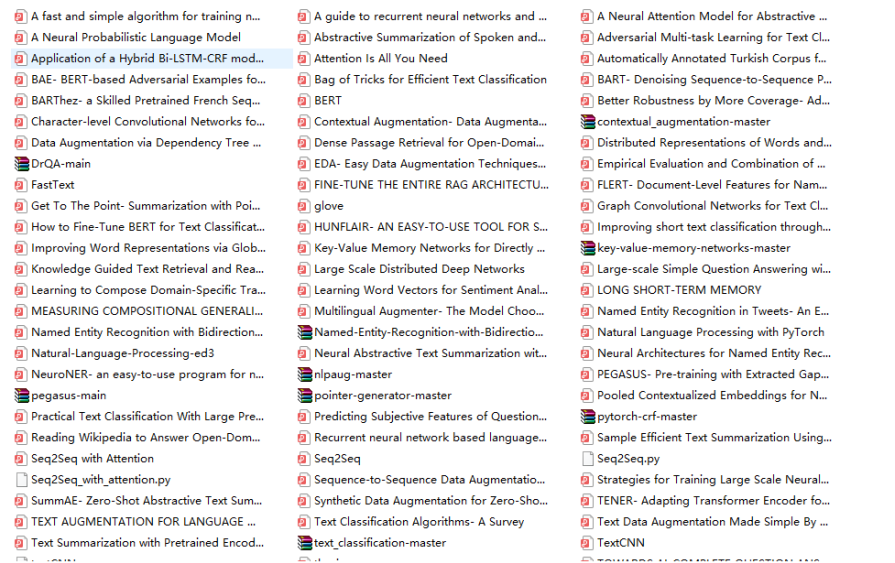Select 'Empirical Evaluation and Combination of ...'
Image resolution: width=895 pixels, height=563 pixels.
[711, 164]
